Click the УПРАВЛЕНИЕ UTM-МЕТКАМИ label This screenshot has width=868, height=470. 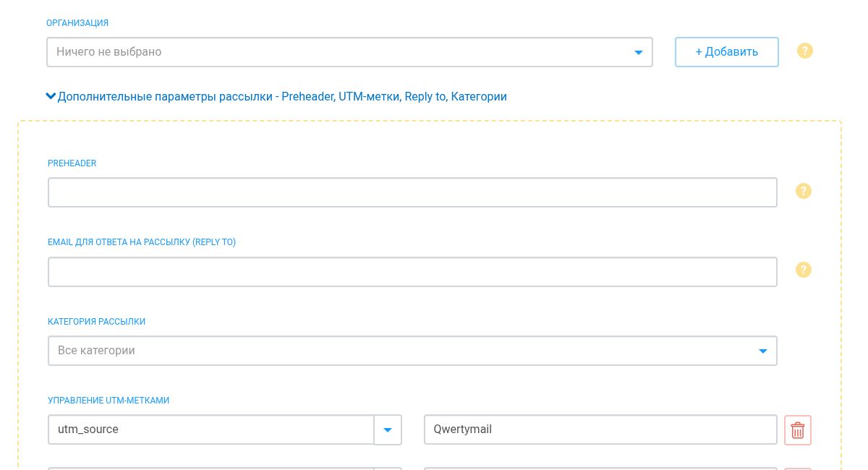pos(109,401)
